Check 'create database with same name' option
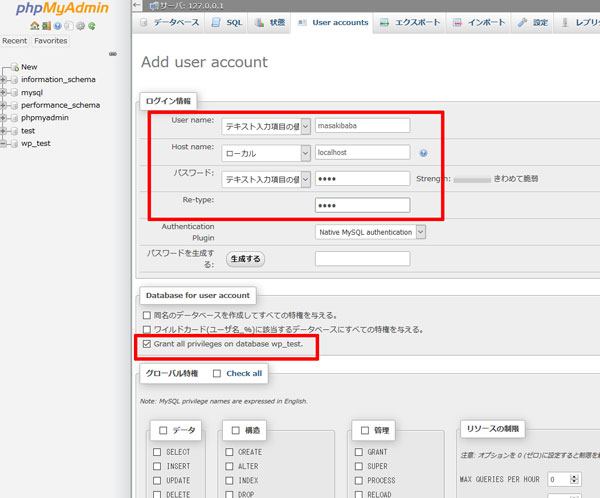The height and width of the screenshot is (498, 600). coord(147,315)
